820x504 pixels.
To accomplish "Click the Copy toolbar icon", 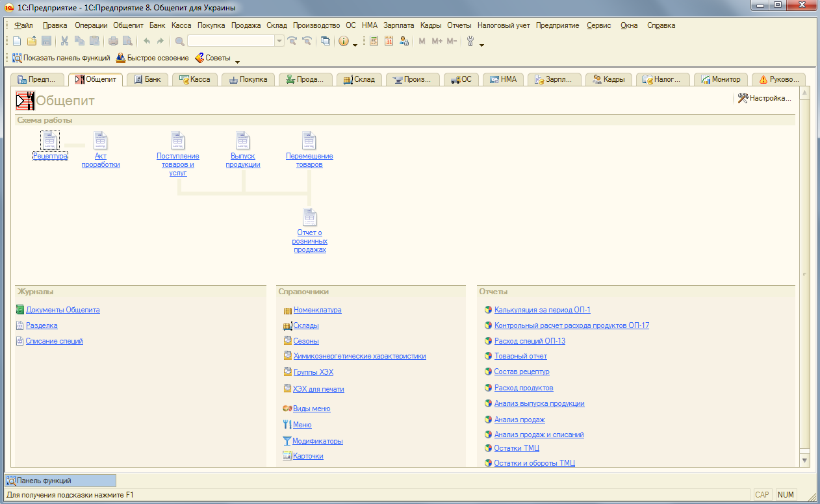I will (x=79, y=41).
